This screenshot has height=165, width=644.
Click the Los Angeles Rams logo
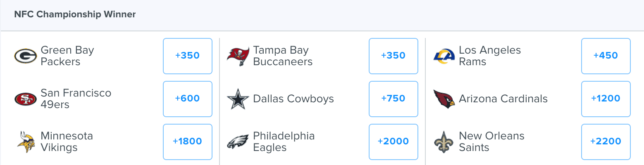coord(444,56)
